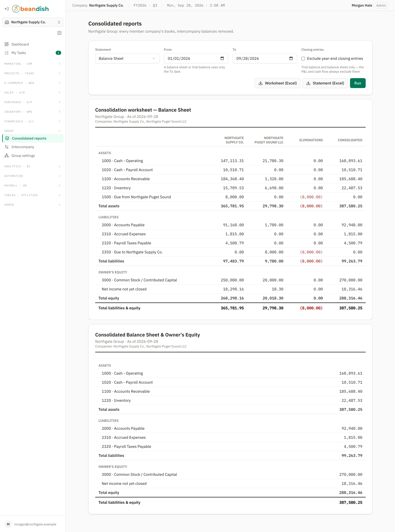Screen dimensions: 395x532
Task: Click the Intercompany swap arrows icon
Action: [x=7, y=147]
